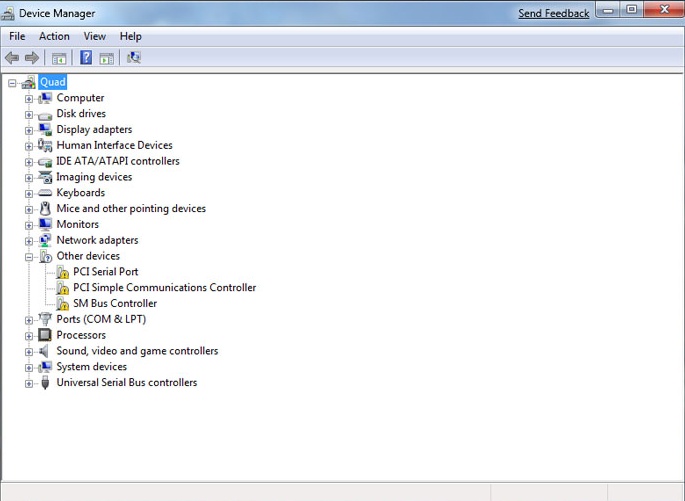This screenshot has height=501, width=685.
Task: Collapse the Other devices node
Action: [28, 257]
